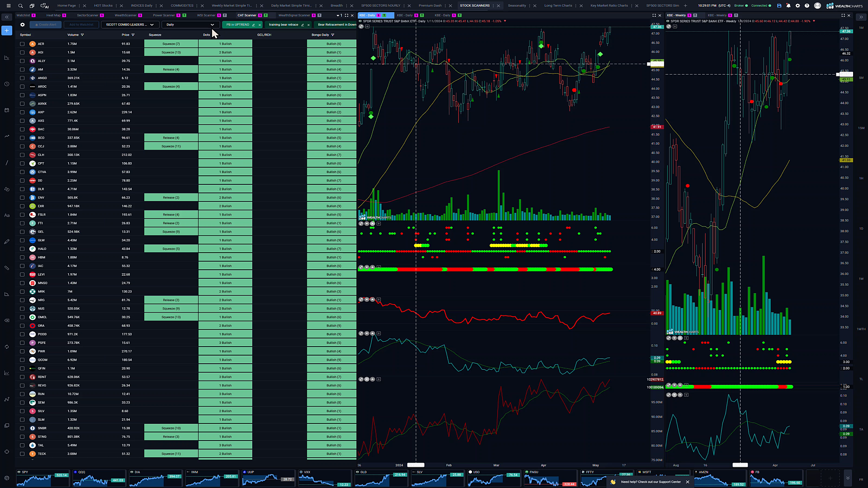Image resolution: width=868 pixels, height=488 pixels.
Task: Click the blue plus add-widget button
Action: pyautogui.click(x=7, y=30)
